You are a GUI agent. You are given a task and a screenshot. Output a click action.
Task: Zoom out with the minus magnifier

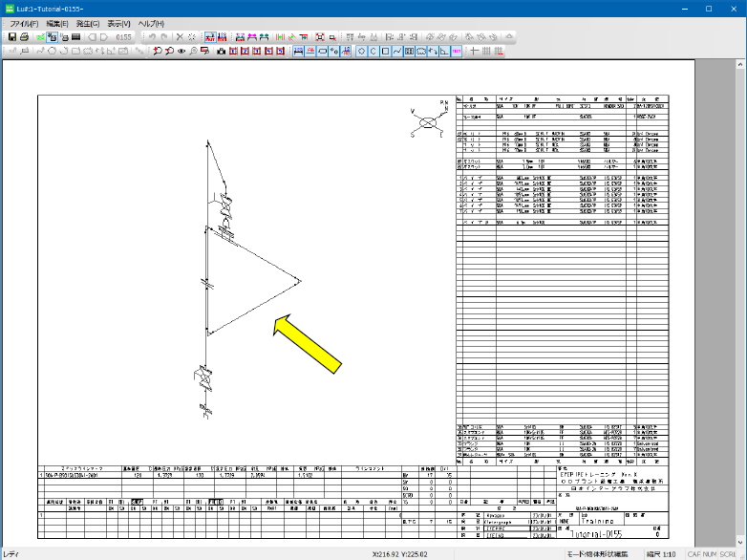pos(170,51)
